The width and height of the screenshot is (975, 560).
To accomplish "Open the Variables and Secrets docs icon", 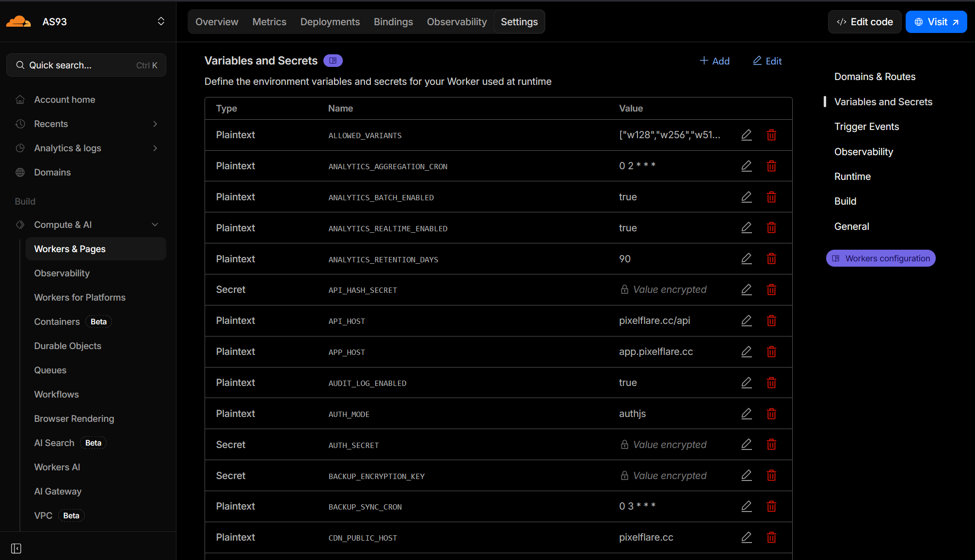I will click(333, 61).
